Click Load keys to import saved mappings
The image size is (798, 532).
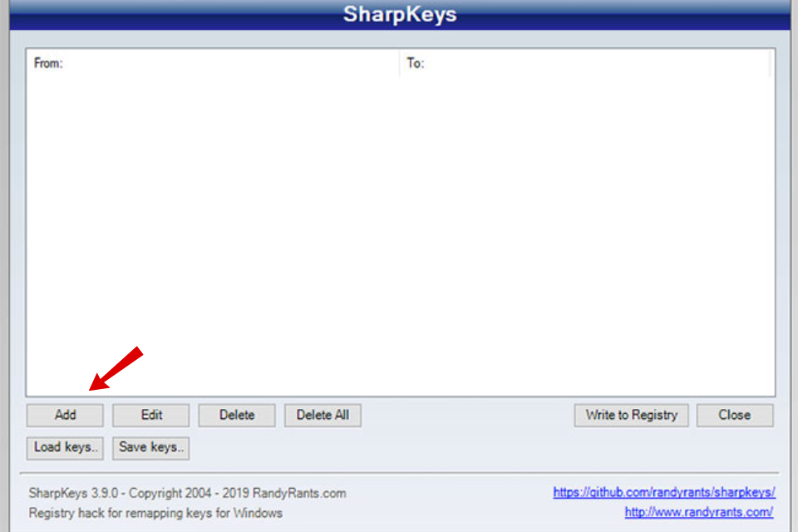[x=64, y=447]
